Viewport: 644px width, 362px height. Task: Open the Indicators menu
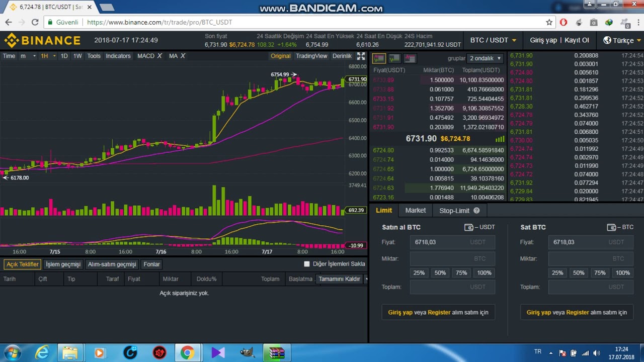tap(118, 56)
